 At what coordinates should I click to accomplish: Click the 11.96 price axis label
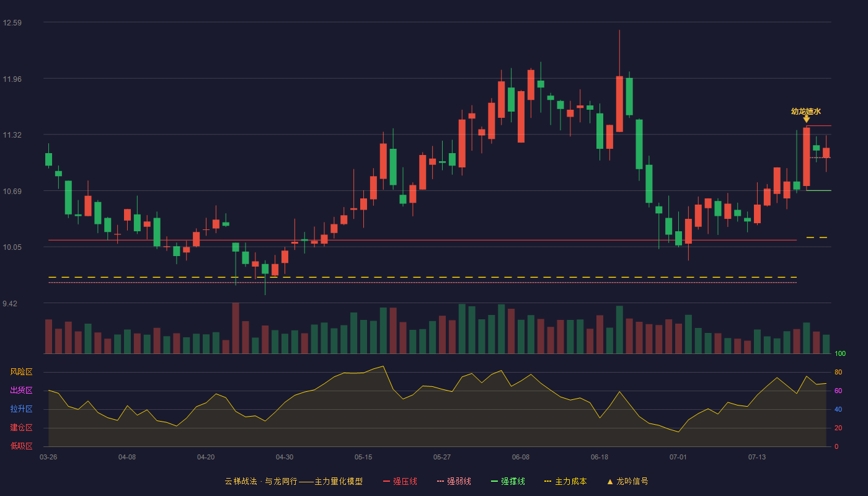12,79
